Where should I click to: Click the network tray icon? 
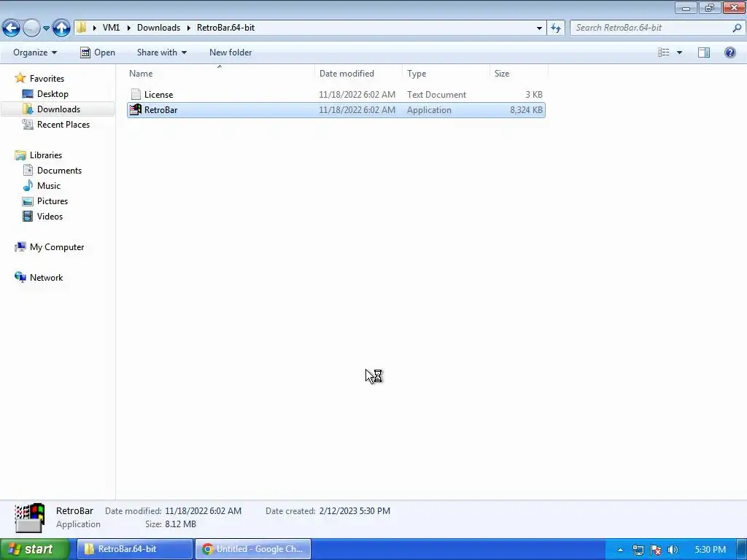tap(638, 550)
